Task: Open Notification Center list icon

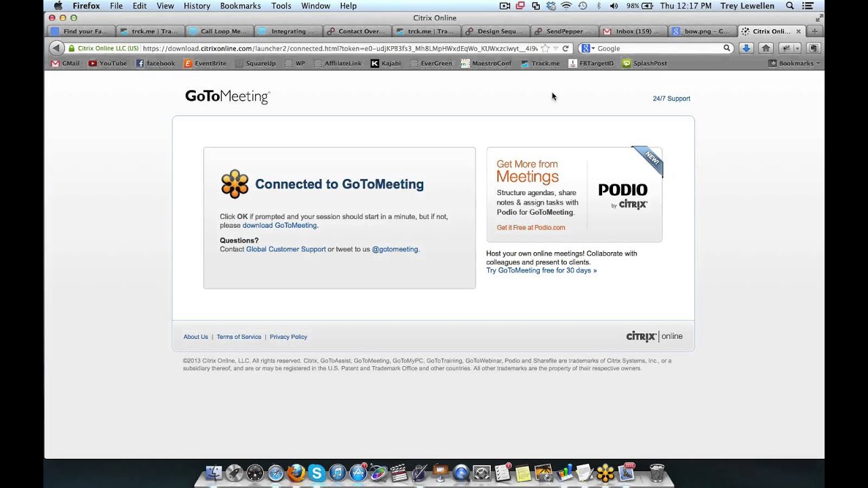Action: pyautogui.click(x=807, y=6)
